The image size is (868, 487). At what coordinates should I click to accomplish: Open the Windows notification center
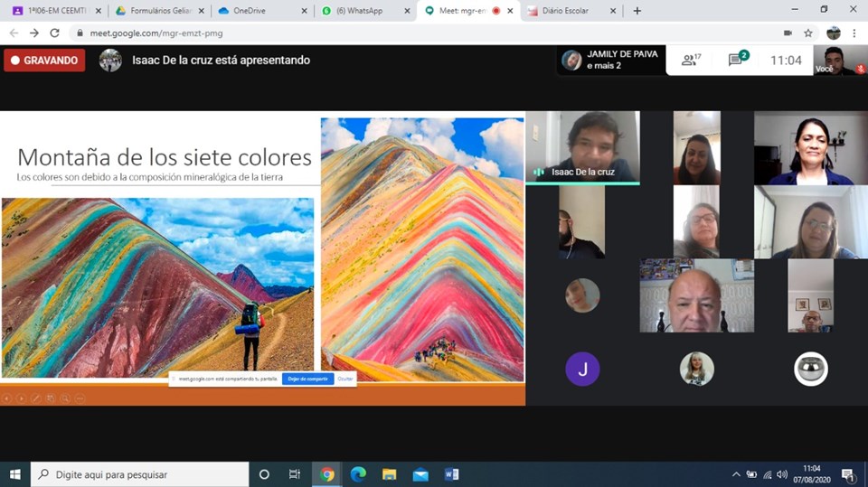(848, 474)
